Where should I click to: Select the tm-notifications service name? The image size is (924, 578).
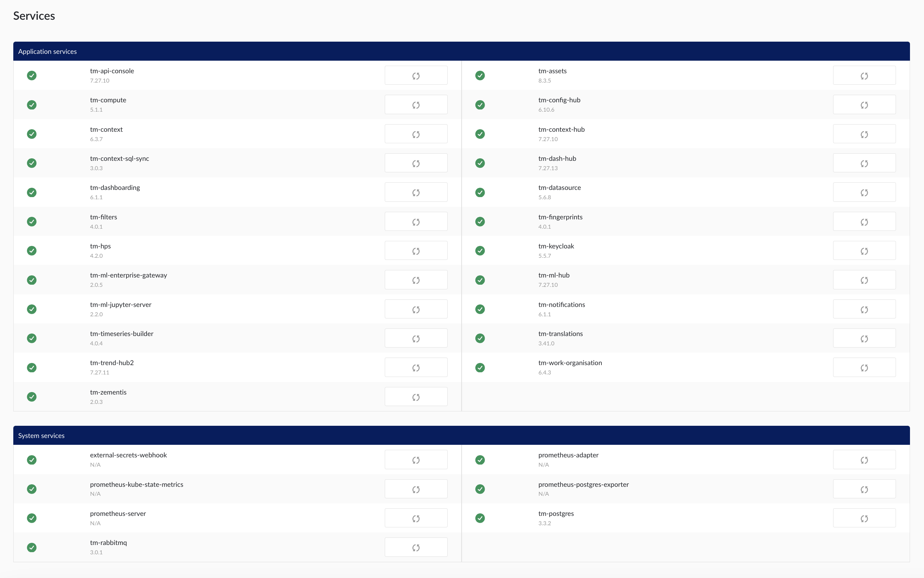562,305
